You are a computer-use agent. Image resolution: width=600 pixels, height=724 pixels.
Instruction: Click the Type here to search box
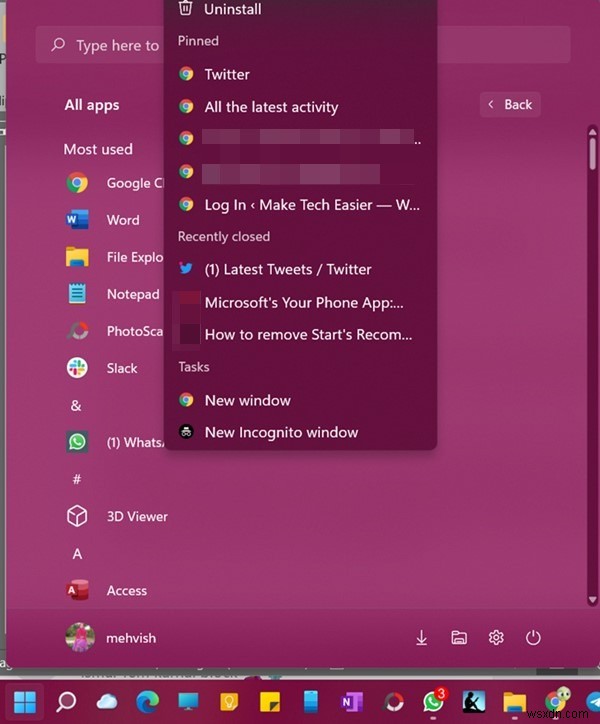(x=303, y=45)
